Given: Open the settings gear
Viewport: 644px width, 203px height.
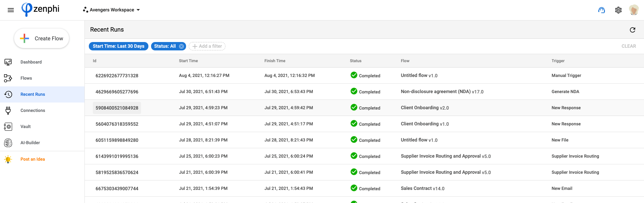Looking at the screenshot, I should (618, 10).
